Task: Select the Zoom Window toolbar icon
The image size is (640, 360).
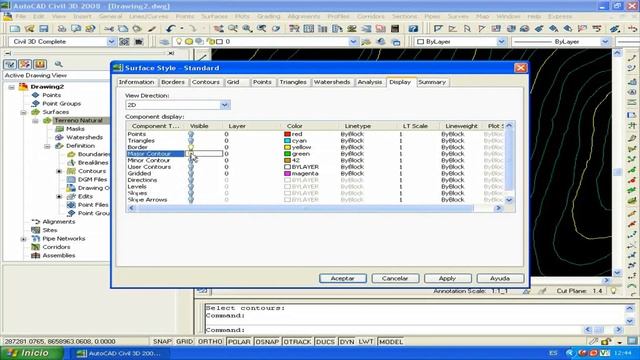Action: [247, 29]
